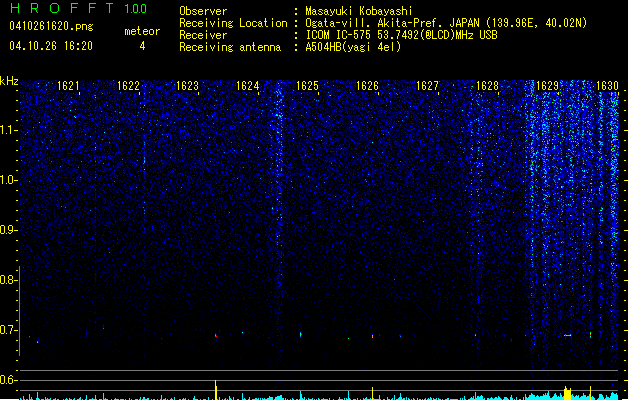
Task: Click the red-green meteor echo streak near 1629
Action: click(x=567, y=335)
